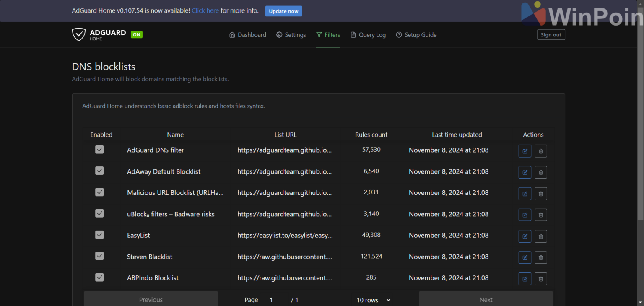Click the AdGuard Home shield logo

coord(79,34)
